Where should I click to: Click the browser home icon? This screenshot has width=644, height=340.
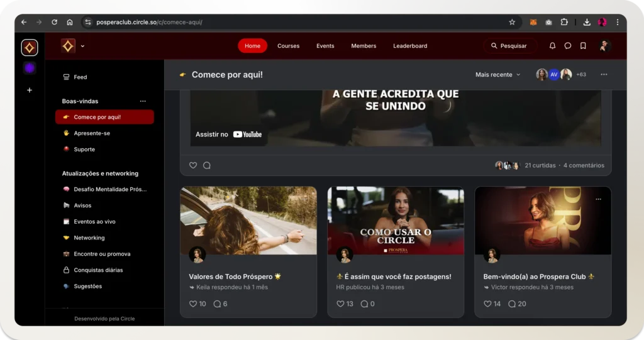pyautogui.click(x=69, y=22)
